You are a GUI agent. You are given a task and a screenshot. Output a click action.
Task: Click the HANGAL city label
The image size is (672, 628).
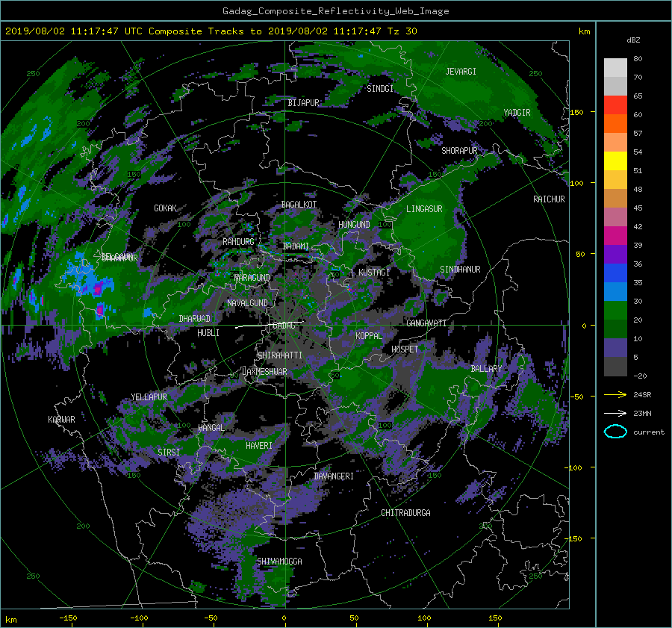211,428
